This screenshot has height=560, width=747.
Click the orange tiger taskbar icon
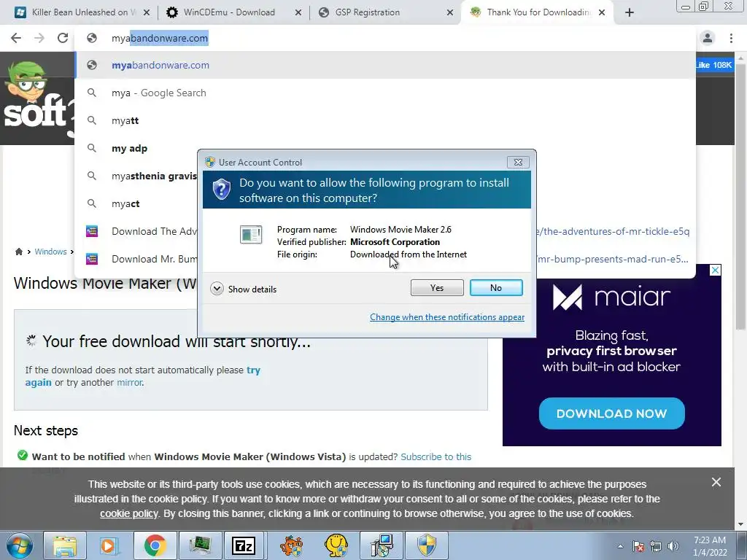tap(292, 545)
